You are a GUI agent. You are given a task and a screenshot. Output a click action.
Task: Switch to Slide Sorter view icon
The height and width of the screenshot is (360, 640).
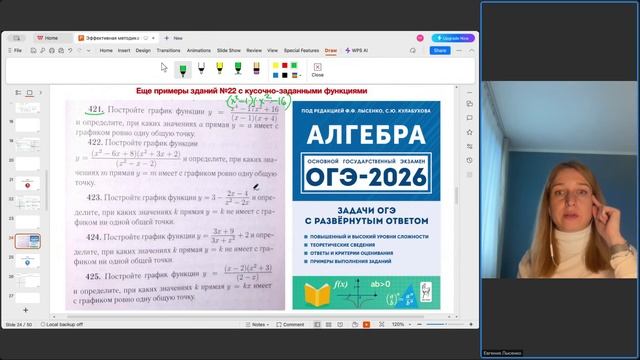coord(329,324)
